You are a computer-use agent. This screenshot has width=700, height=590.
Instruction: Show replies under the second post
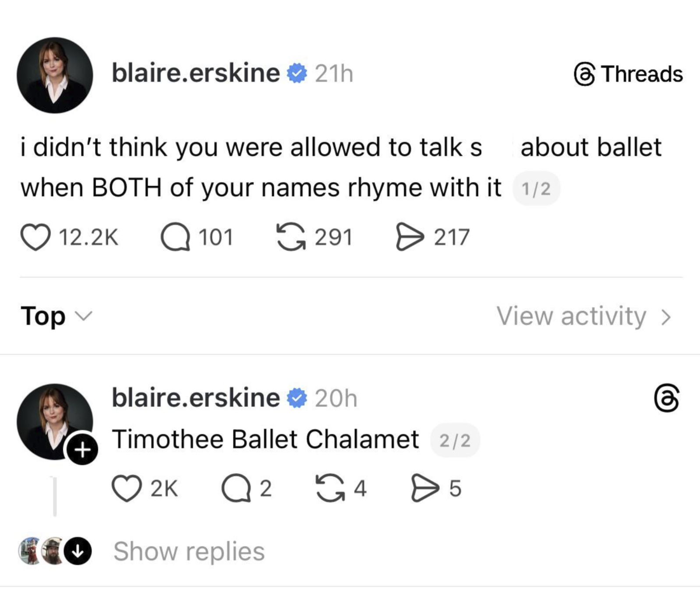[x=189, y=551]
